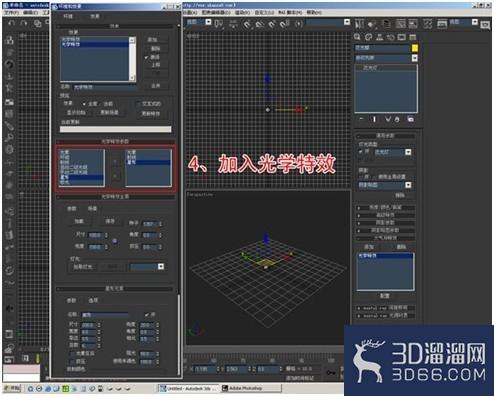494x396 pixels.
Task: Open the 视图 reference coordinate dropdown
Action: coord(208,22)
